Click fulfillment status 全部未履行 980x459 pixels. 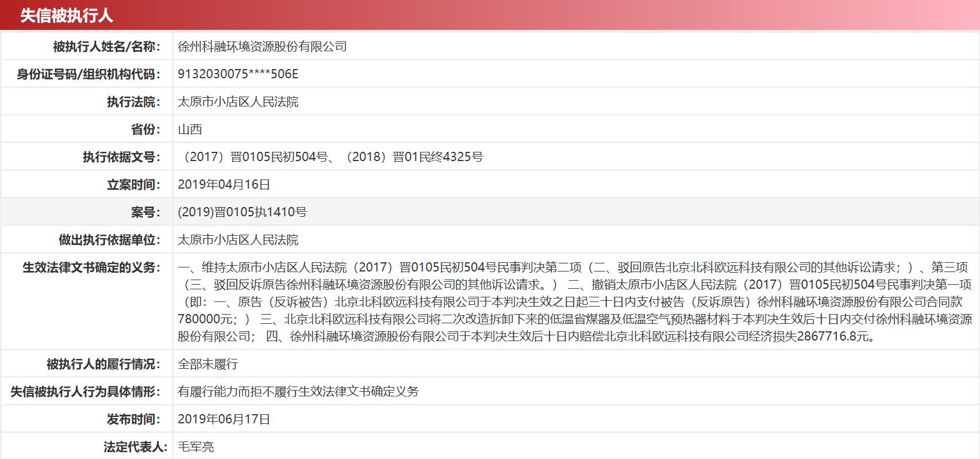tap(207, 364)
